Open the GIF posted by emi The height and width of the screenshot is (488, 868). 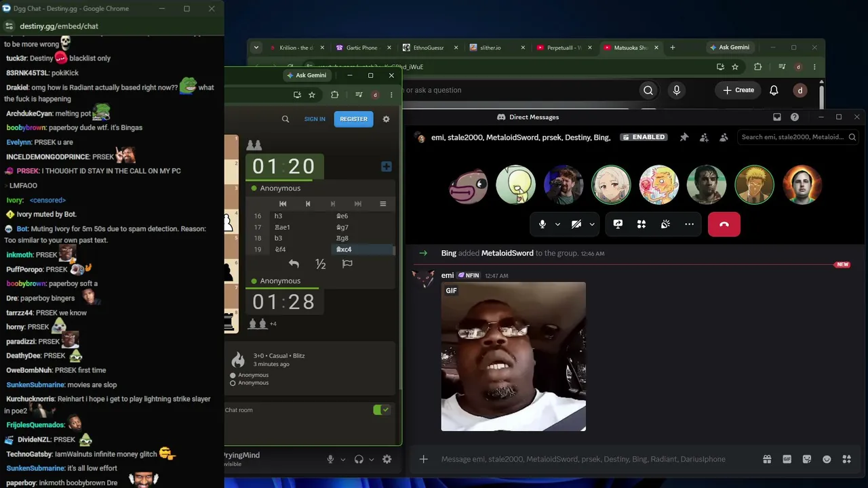tap(513, 357)
